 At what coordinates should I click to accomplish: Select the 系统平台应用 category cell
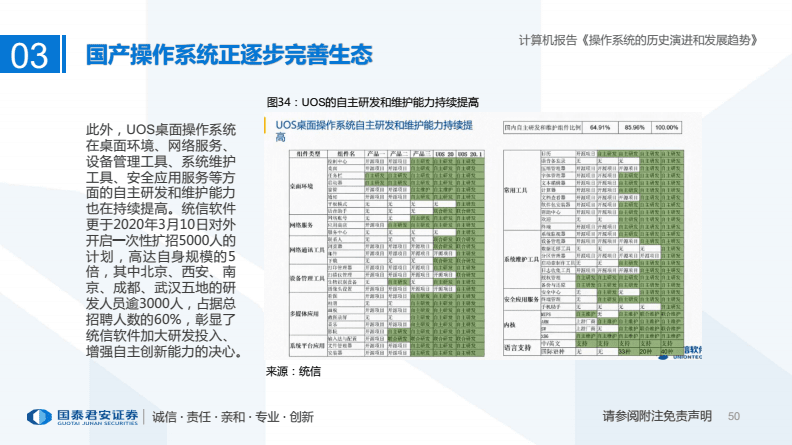click(x=308, y=346)
